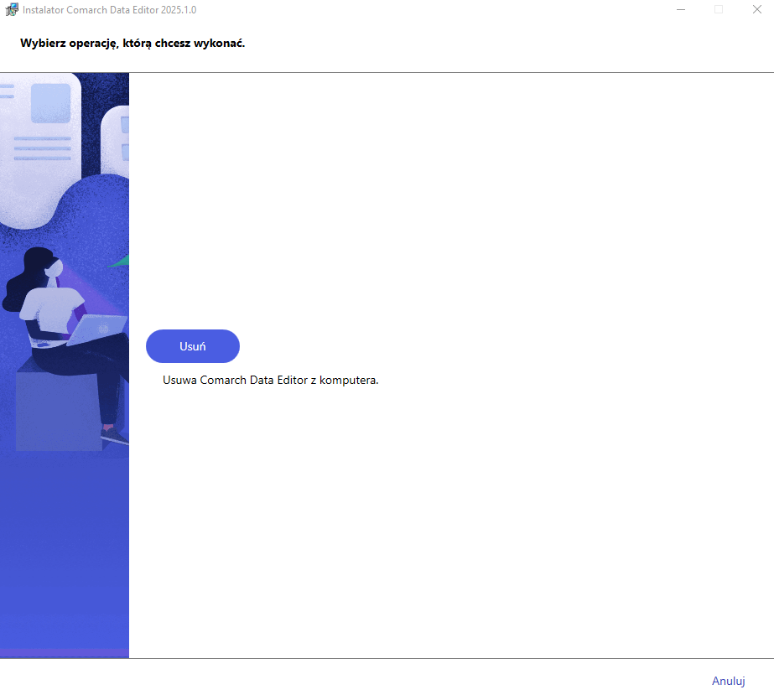Click the laptop in the illustration
774x700 pixels.
point(97,329)
